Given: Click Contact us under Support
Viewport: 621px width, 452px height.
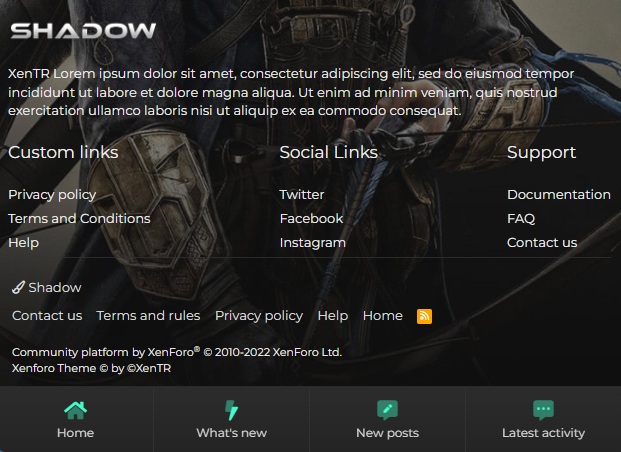Looking at the screenshot, I should point(541,242).
